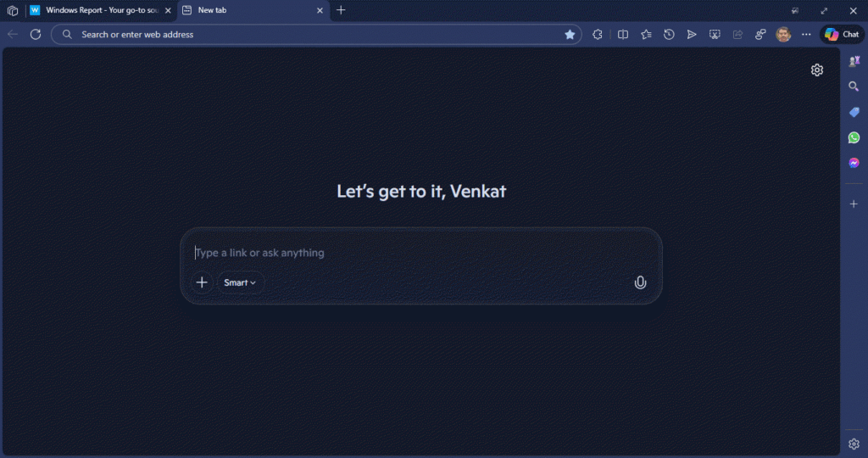Toggle the favorite star in address bar
Viewport: 868px width, 458px height.
point(570,35)
